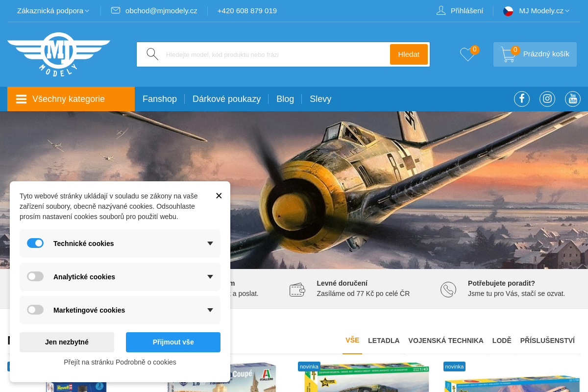Select the VŠE product tab
Viewport: 588px width, 392px height.
click(x=352, y=340)
